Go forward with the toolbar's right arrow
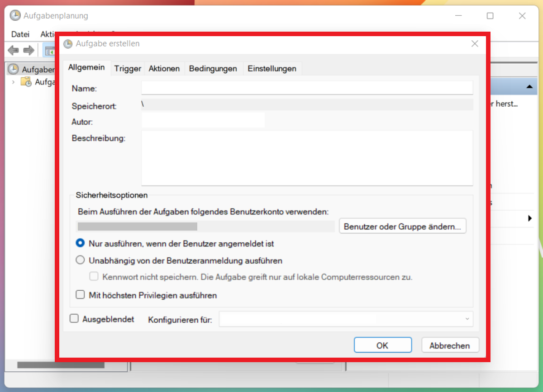The height and width of the screenshot is (392, 543). coord(29,50)
